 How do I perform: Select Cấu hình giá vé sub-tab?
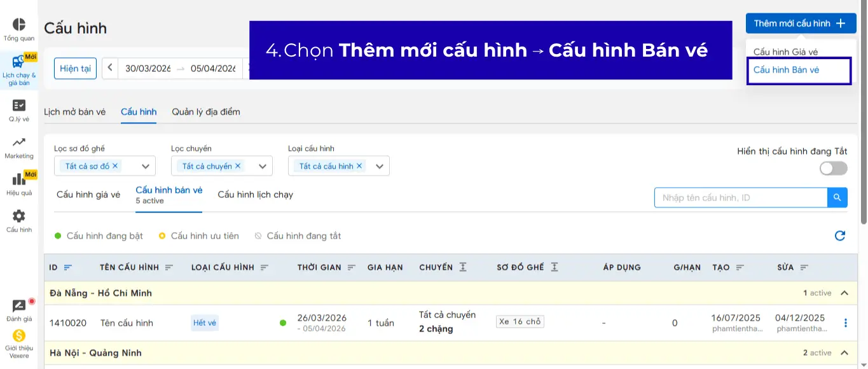[x=88, y=195]
